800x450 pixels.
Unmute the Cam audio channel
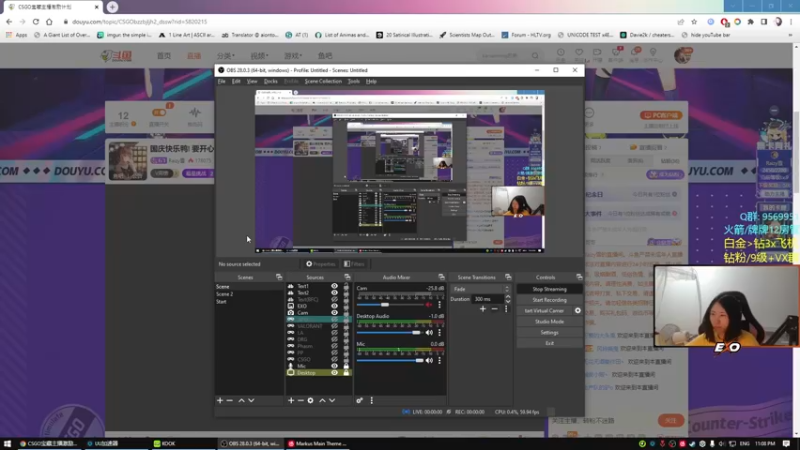pyautogui.click(x=429, y=305)
